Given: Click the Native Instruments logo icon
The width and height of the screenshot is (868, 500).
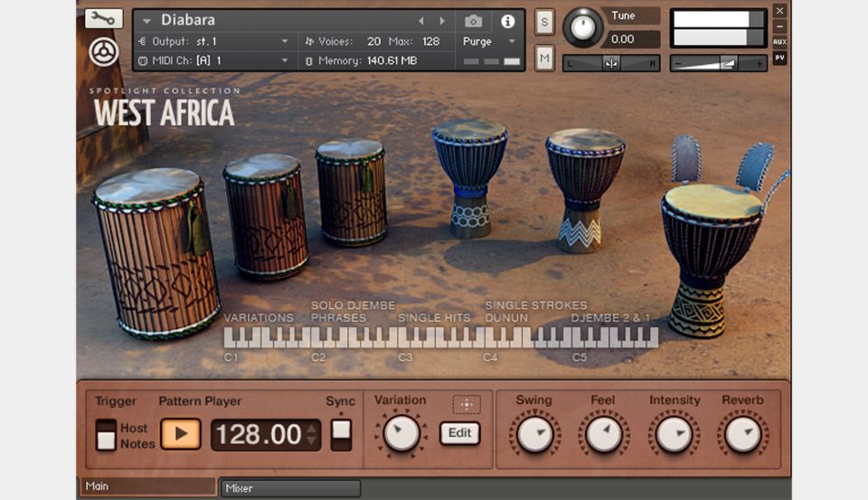Looking at the screenshot, I should pyautogui.click(x=104, y=53).
